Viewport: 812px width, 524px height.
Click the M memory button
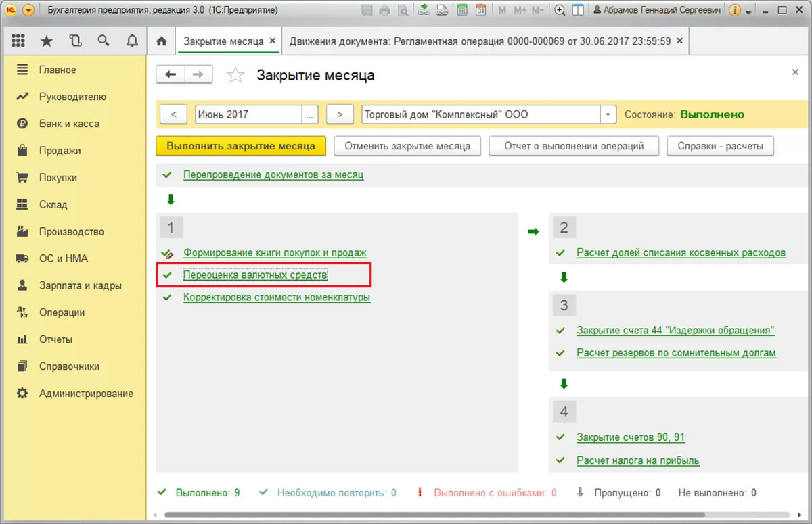click(502, 11)
